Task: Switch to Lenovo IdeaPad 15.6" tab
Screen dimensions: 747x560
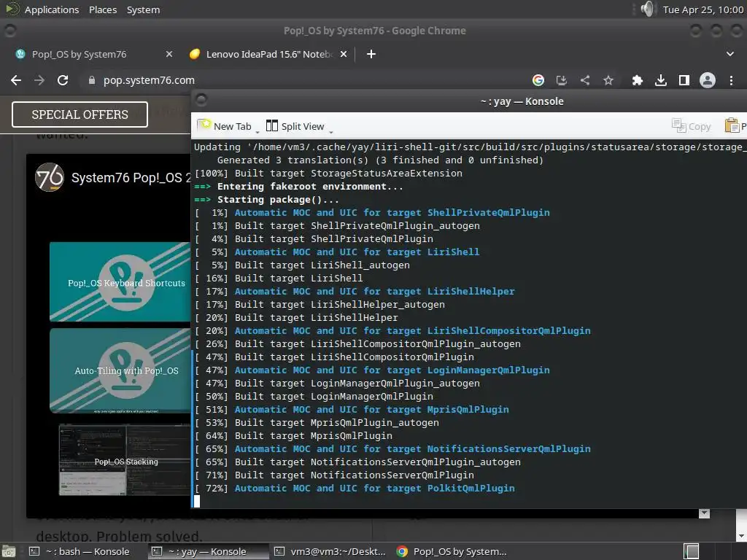Action: point(269,54)
